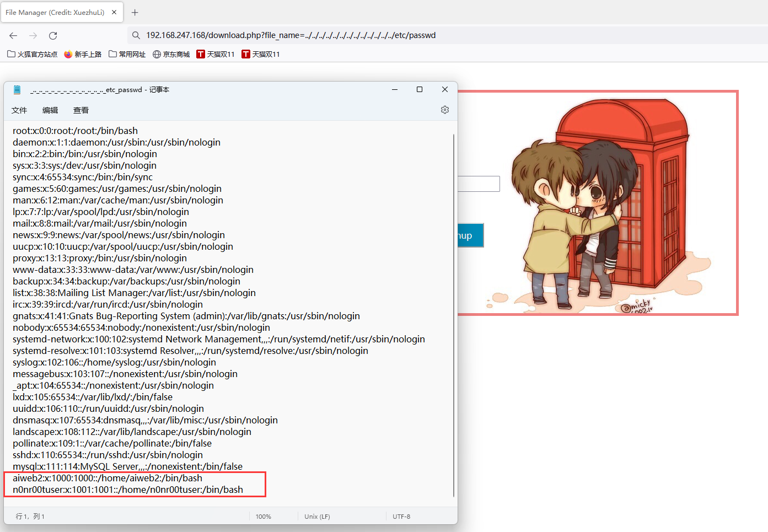The image size is (768, 532).
Task: Open the 文件 menu in Notepad
Action: [x=19, y=110]
